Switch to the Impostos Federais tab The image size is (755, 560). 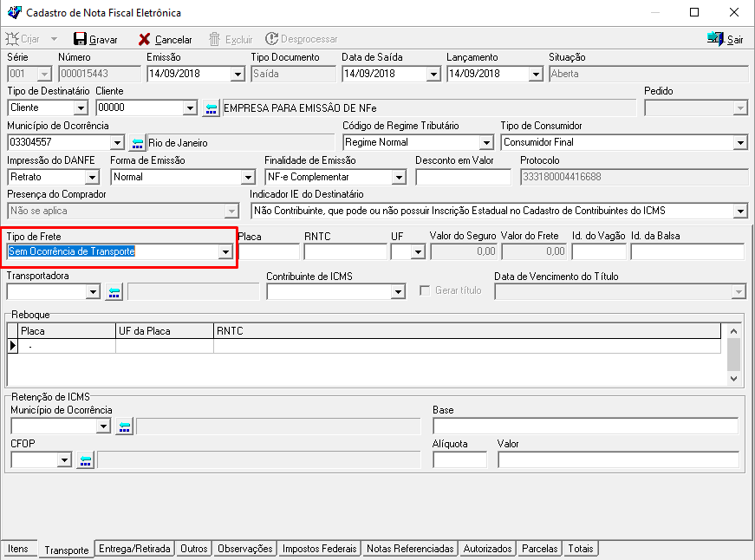319,549
